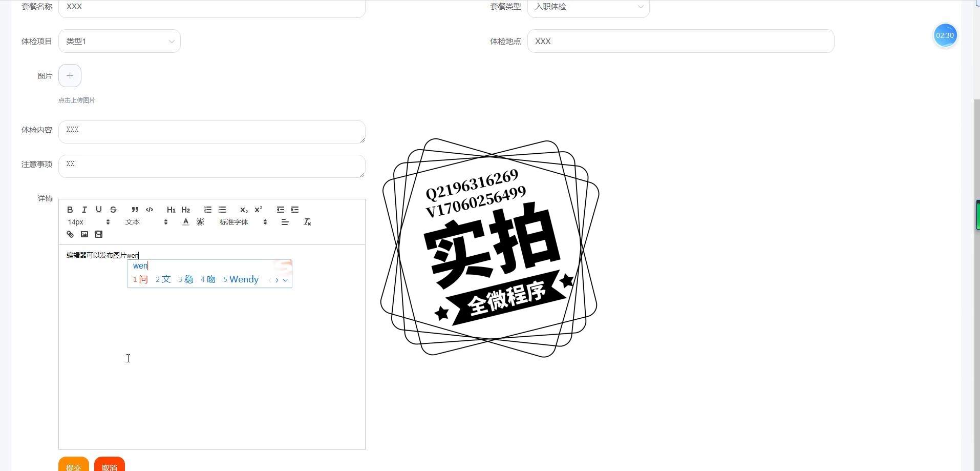This screenshot has width=980, height=471.
Task: Go to next IME candidate page
Action: [x=277, y=280]
